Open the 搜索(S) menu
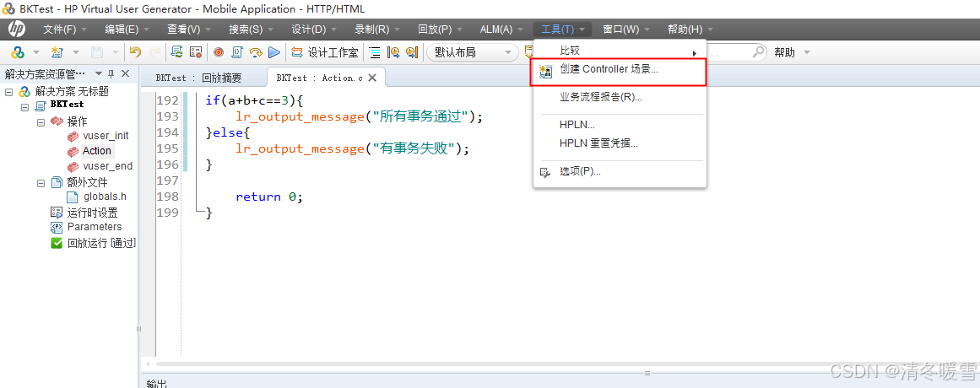The width and height of the screenshot is (980, 388). click(252, 29)
